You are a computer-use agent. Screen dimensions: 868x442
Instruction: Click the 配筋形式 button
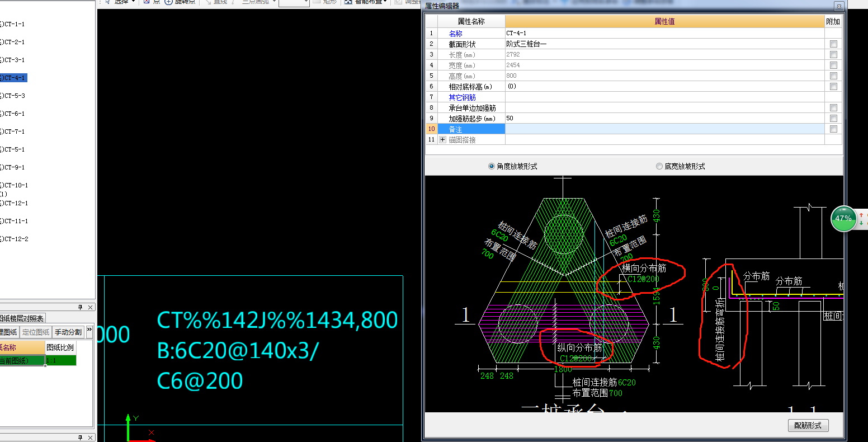(808, 425)
